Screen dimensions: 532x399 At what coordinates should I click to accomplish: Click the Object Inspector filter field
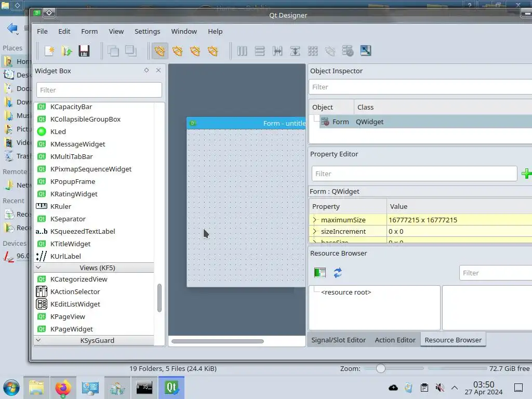click(x=421, y=87)
